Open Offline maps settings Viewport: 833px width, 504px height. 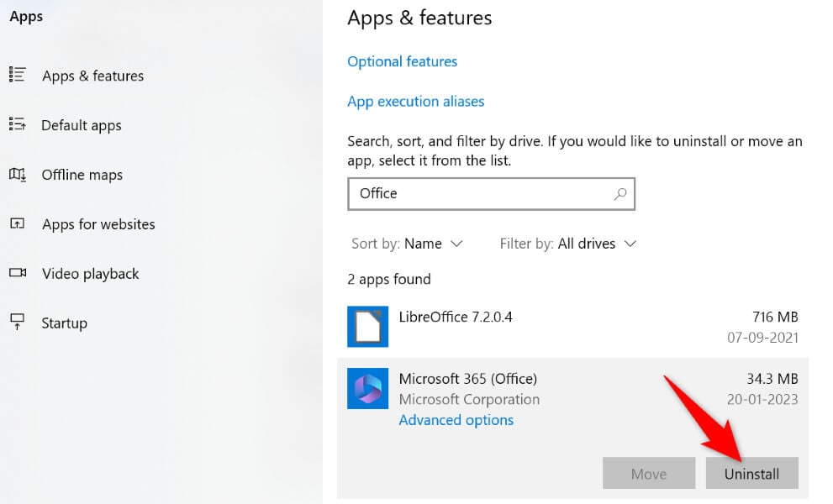tap(82, 175)
